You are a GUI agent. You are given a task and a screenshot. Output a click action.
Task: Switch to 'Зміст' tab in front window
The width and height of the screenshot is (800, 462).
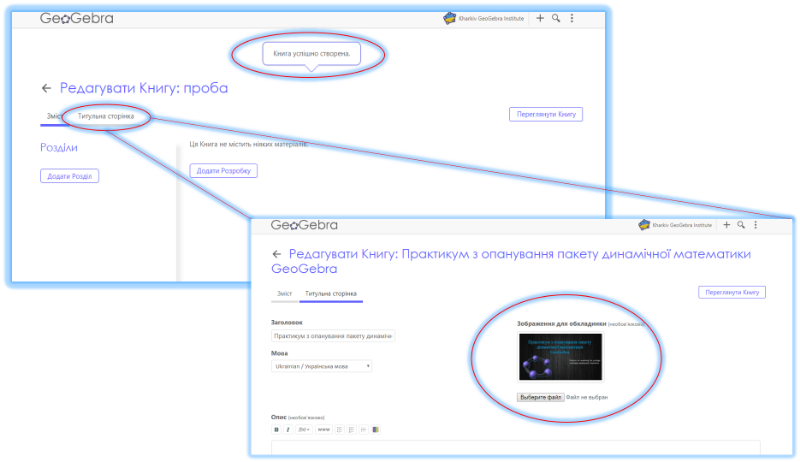click(x=284, y=294)
